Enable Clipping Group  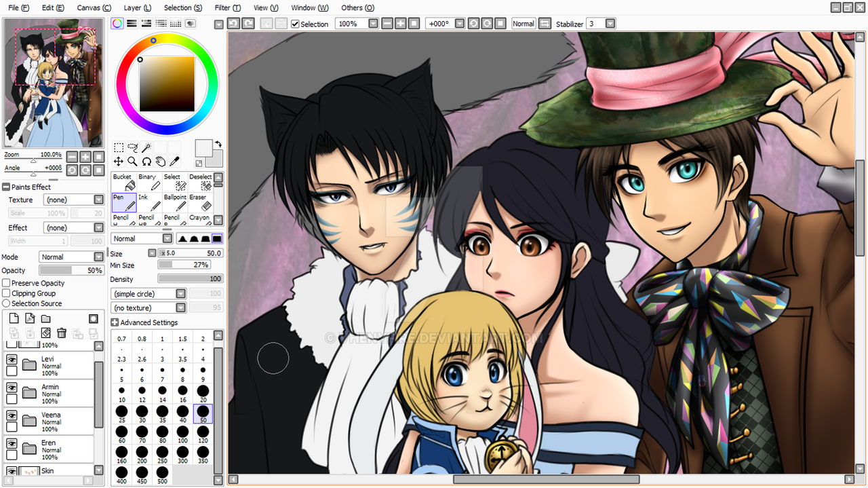[6, 293]
